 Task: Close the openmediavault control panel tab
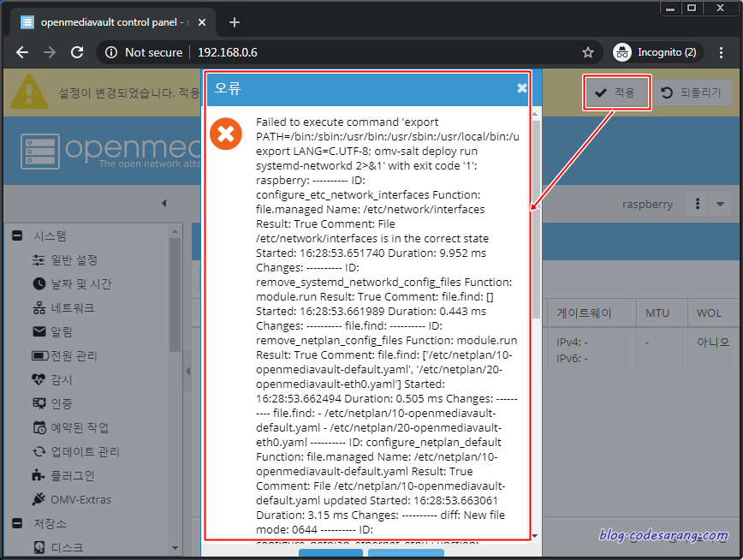[202, 22]
